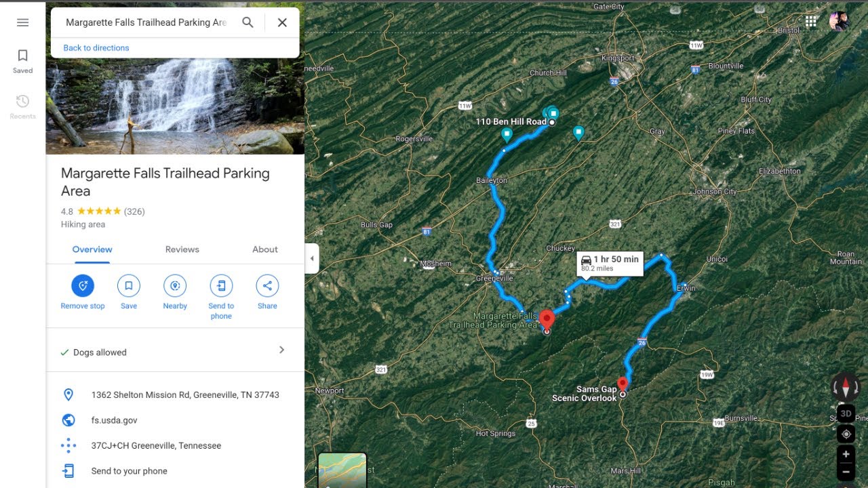The image size is (868, 488).
Task: Open the hamburger main menu
Action: 22,22
